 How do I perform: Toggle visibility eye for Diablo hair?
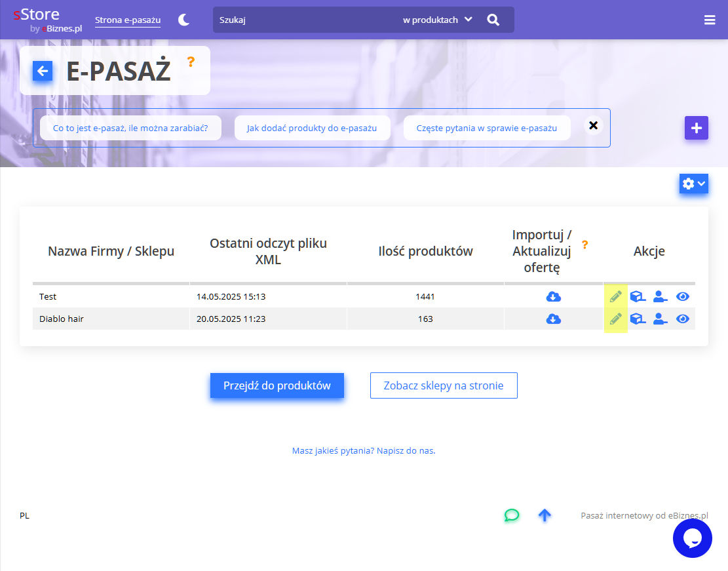[x=683, y=319]
